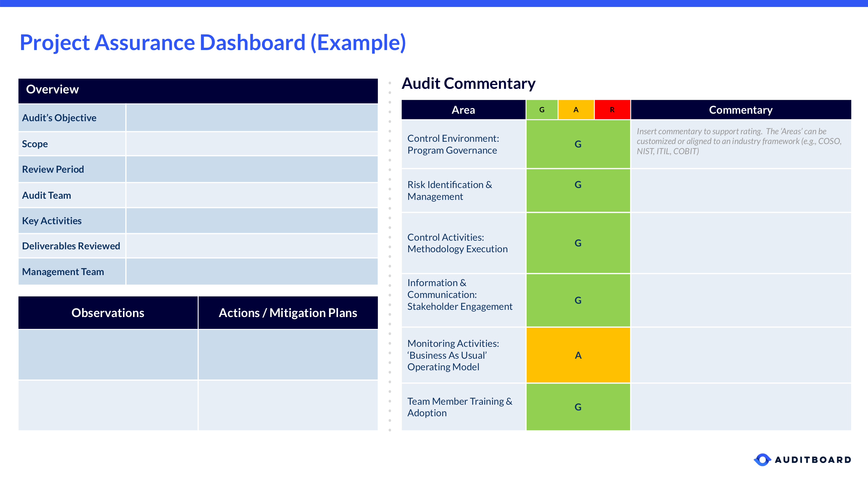
Task: Click the empty field beside Audit's Objective
Action: coord(252,117)
